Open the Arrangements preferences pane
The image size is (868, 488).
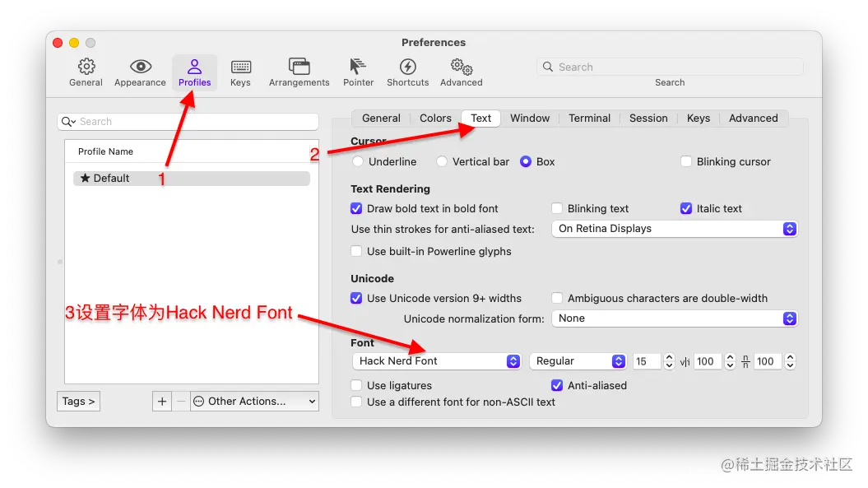point(299,72)
